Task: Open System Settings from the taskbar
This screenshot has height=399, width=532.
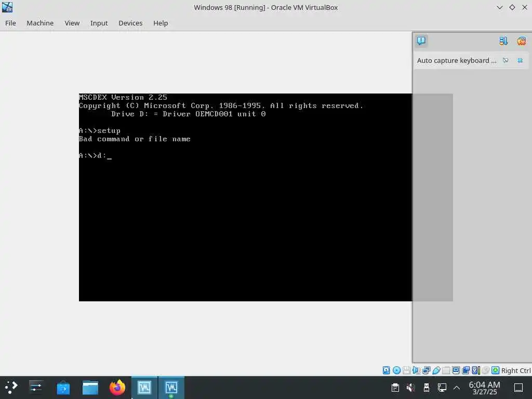Action: point(36,388)
